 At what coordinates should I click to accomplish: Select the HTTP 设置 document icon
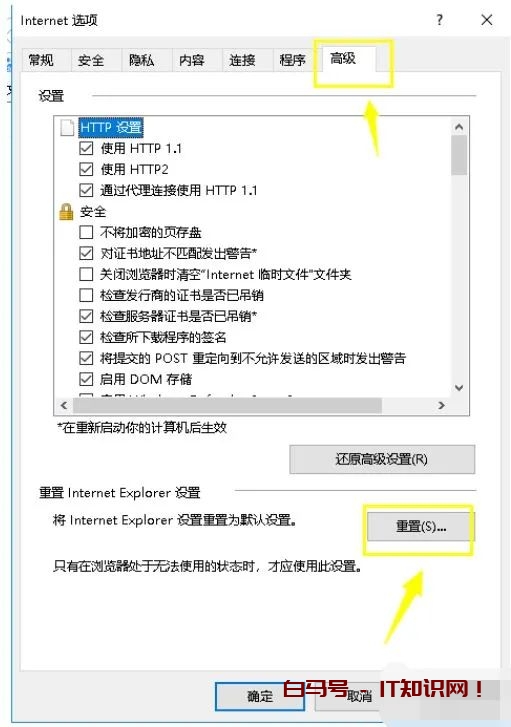67,127
